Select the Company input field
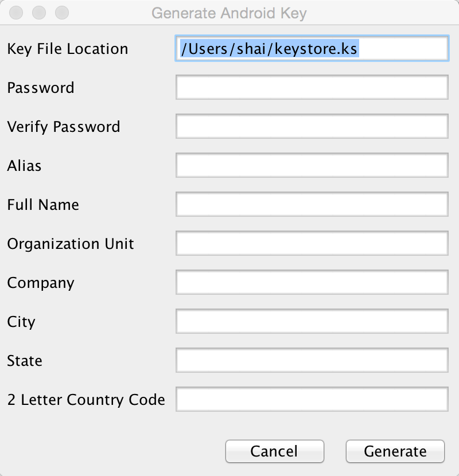459x476 pixels. [312, 282]
